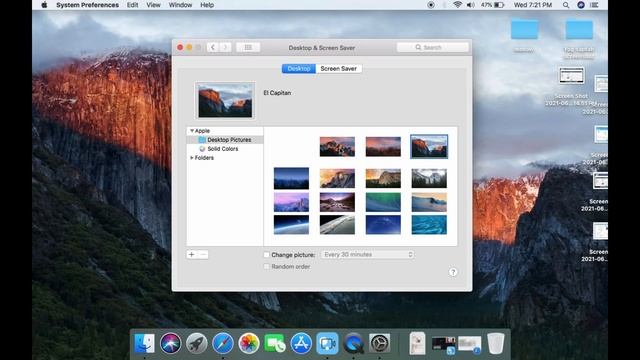This screenshot has width=640, height=360.
Task: Launch Siri from the Dock
Action: pos(171,343)
